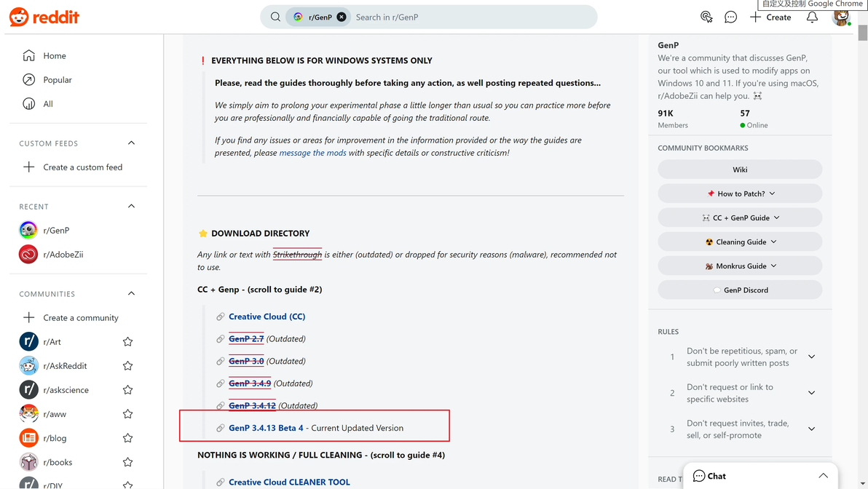868x489 pixels.
Task: Expand rule 1 about repetitive posts
Action: [811, 357]
